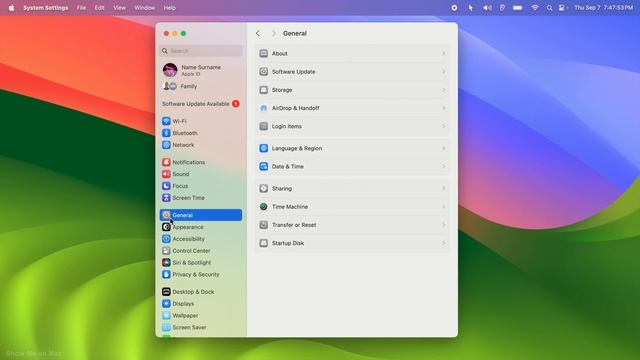Image resolution: width=640 pixels, height=360 pixels.
Task: Expand the About row chevron
Action: click(x=444, y=53)
